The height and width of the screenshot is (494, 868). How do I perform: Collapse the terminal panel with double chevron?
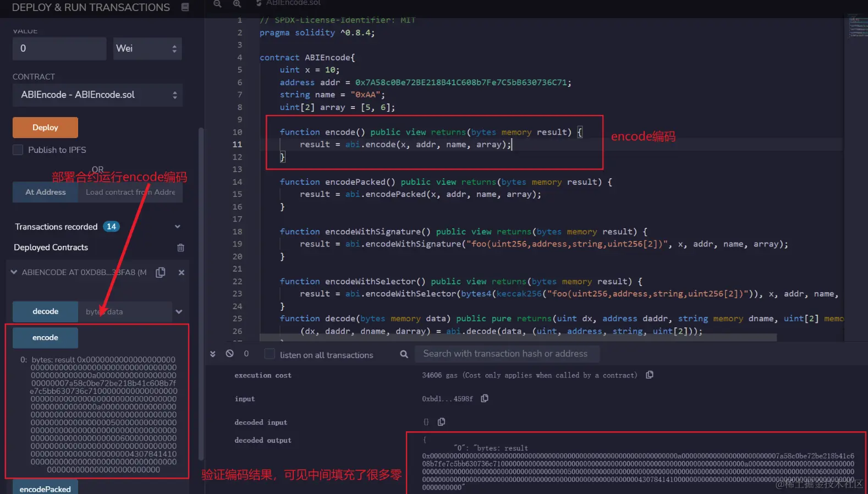point(213,354)
